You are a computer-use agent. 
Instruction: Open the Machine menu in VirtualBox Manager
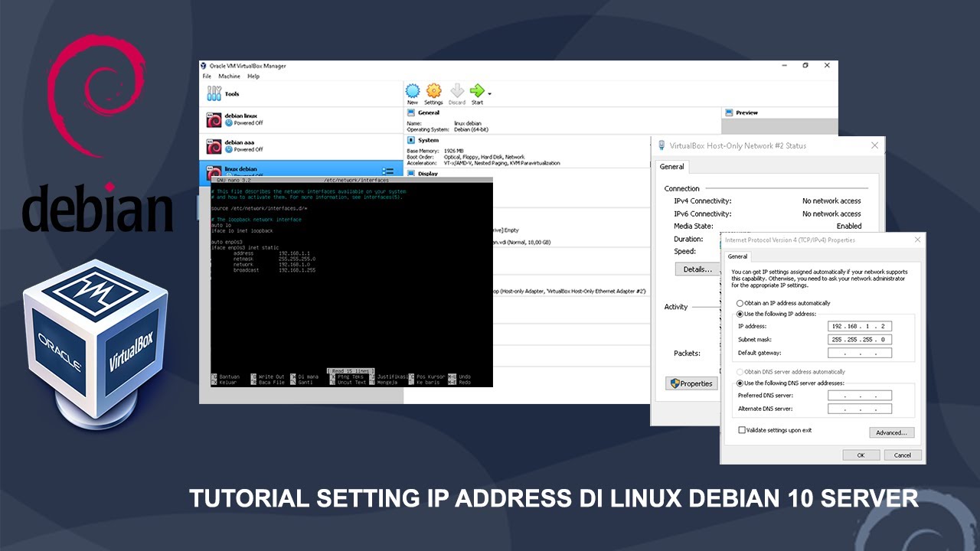click(x=229, y=77)
